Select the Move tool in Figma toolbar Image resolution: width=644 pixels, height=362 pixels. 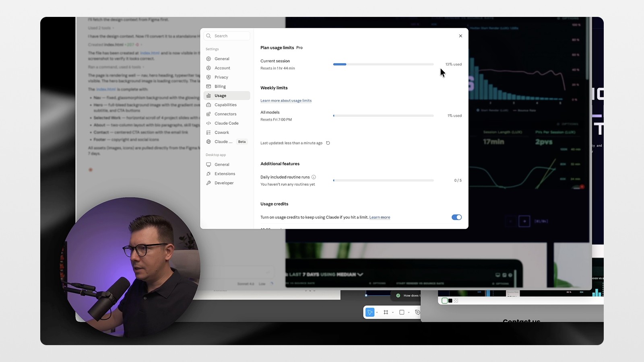tap(370, 312)
